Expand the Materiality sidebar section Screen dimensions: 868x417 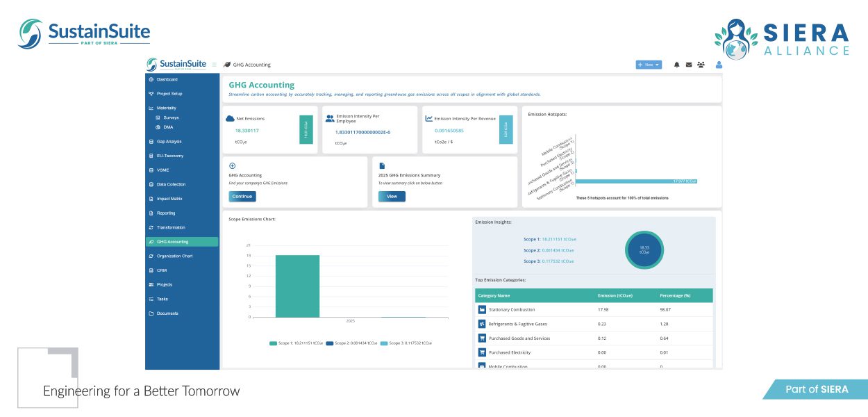166,108
